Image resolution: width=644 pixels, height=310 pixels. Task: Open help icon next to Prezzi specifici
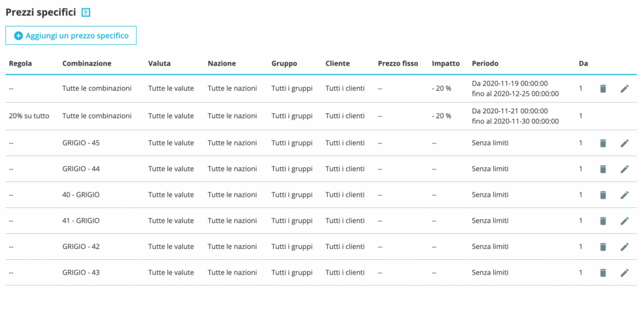[86, 13]
